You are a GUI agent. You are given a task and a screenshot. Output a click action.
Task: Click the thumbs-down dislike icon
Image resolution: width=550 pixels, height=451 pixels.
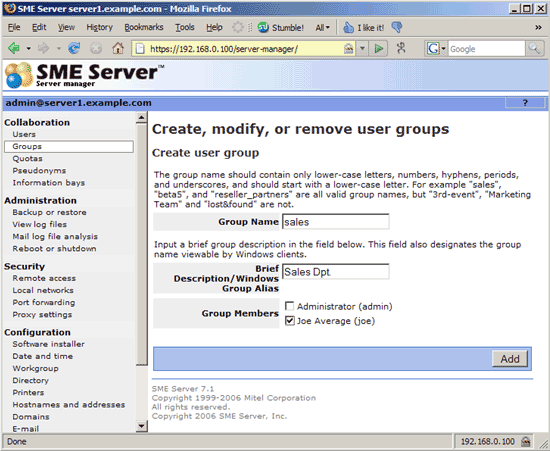coord(397,27)
